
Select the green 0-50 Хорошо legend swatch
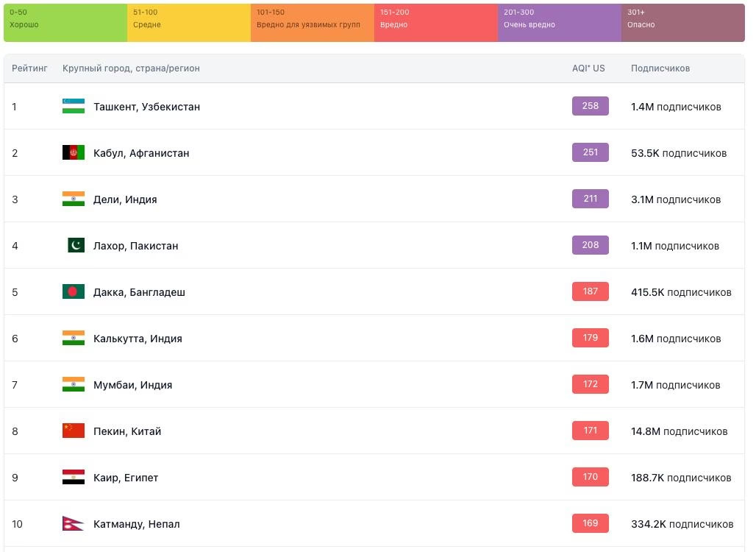coord(65,23)
